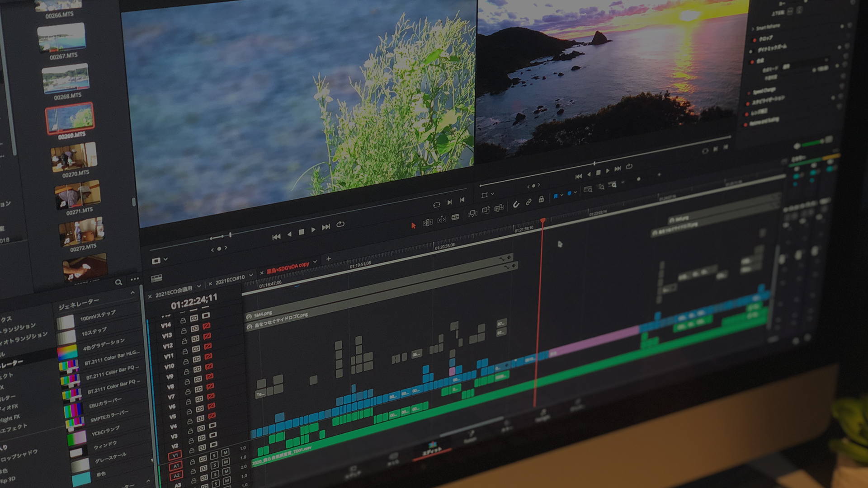The height and width of the screenshot is (488, 868).
Task: Click Go To Next Edit icon in source viewer
Action: [449, 202]
